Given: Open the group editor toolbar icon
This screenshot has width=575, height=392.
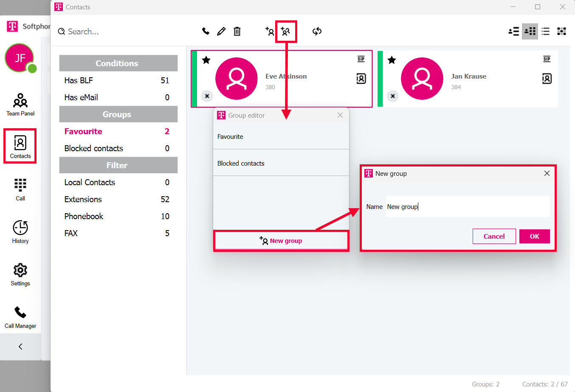Looking at the screenshot, I should coord(286,31).
